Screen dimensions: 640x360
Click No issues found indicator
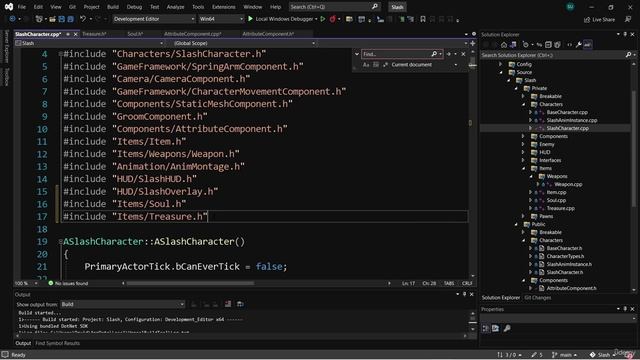(68, 283)
